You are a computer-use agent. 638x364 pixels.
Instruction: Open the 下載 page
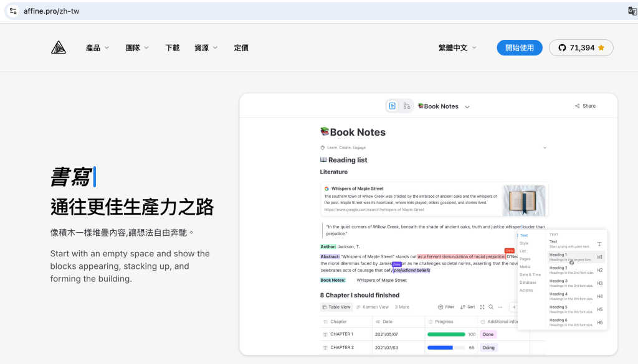tap(173, 47)
